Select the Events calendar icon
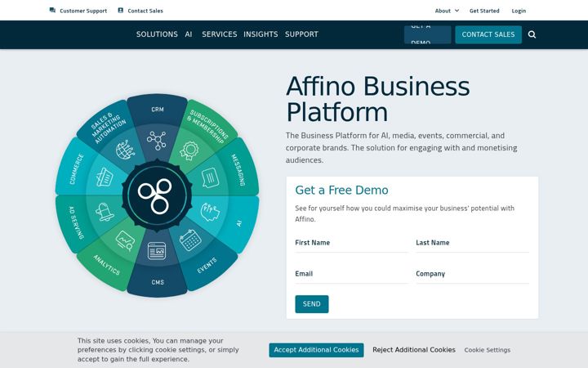Image resolution: width=588 pixels, height=368 pixels. 190,240
